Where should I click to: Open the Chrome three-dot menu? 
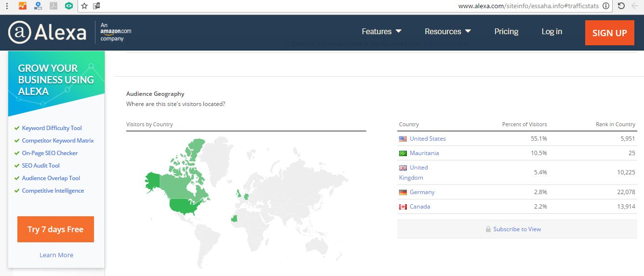(x=7, y=6)
